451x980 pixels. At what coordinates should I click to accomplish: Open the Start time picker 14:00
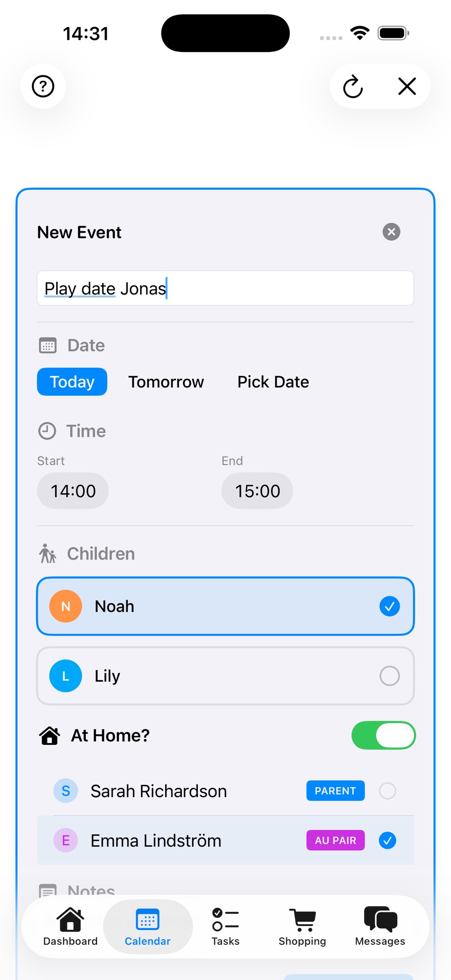pos(73,490)
